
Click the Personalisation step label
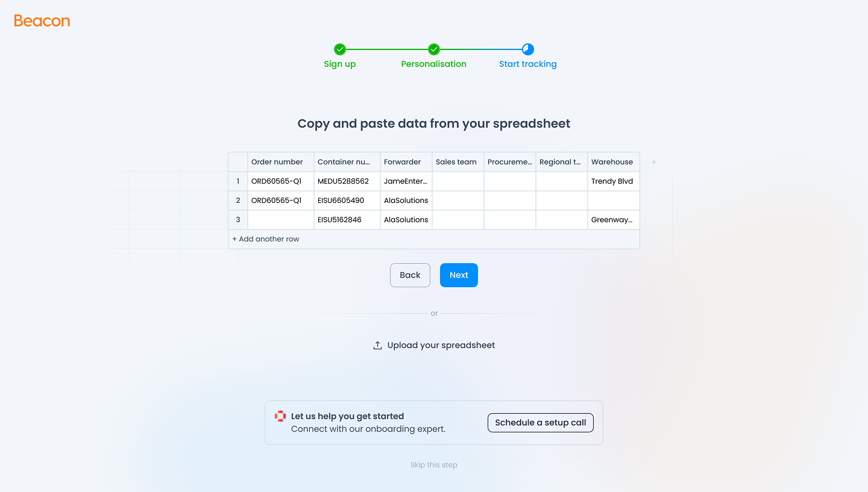tap(434, 64)
